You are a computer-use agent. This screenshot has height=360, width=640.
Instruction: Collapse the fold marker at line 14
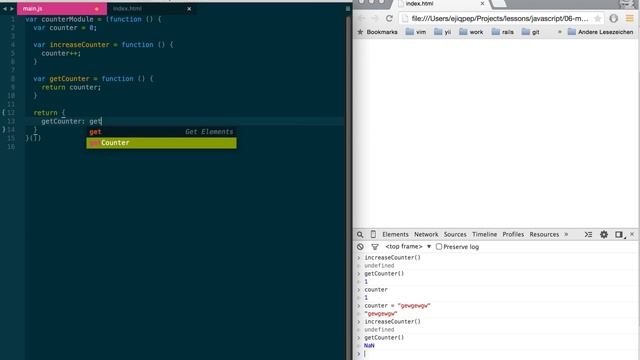coord(4,129)
